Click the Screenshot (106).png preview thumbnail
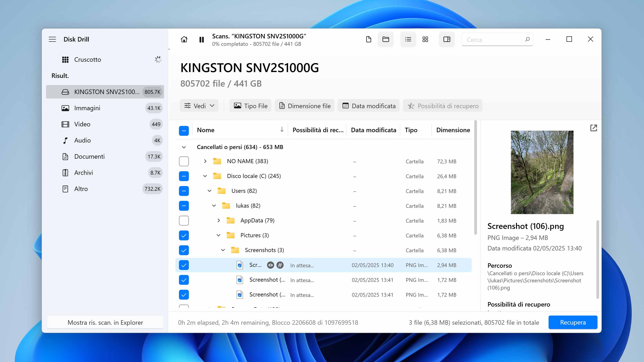Image resolution: width=644 pixels, height=362 pixels. [542, 172]
